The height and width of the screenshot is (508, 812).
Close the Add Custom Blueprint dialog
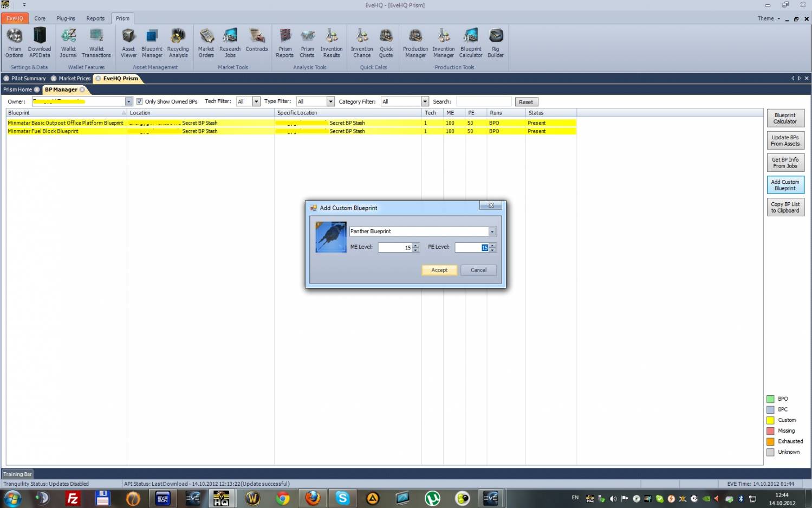pyautogui.click(x=491, y=205)
